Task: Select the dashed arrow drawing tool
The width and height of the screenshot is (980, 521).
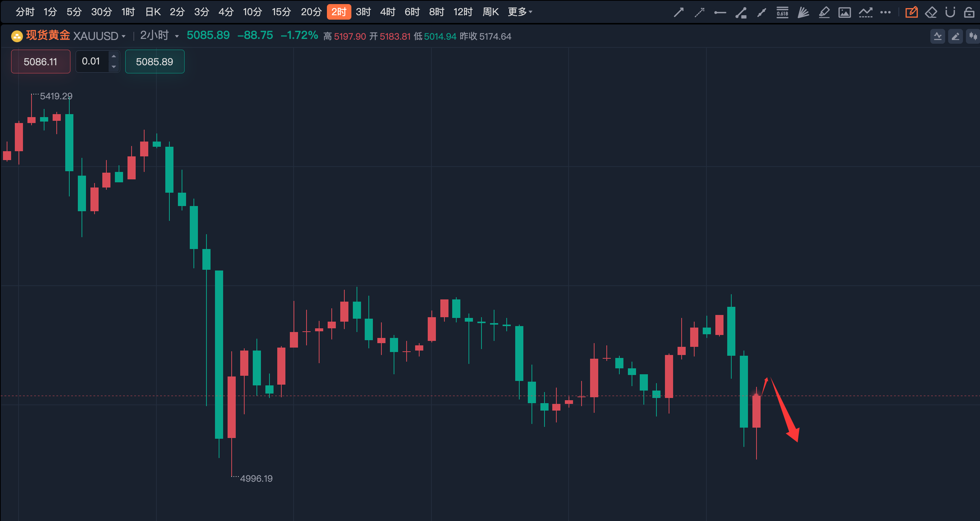Action: [x=699, y=13]
